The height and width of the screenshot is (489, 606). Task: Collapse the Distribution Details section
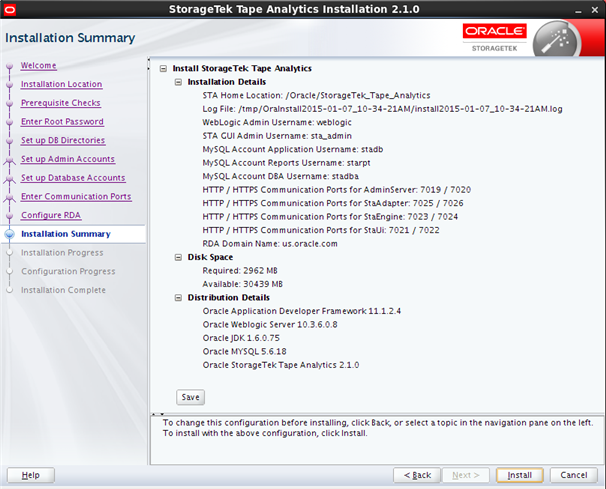pyautogui.click(x=178, y=298)
